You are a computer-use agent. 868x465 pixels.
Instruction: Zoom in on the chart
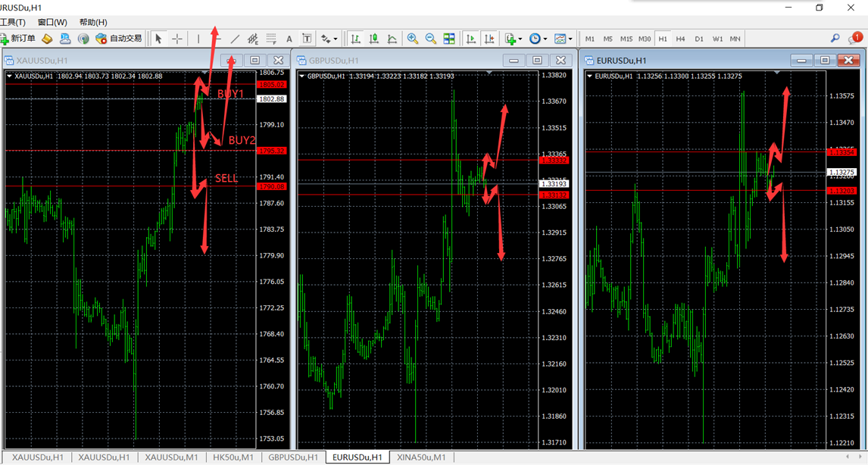(x=413, y=39)
